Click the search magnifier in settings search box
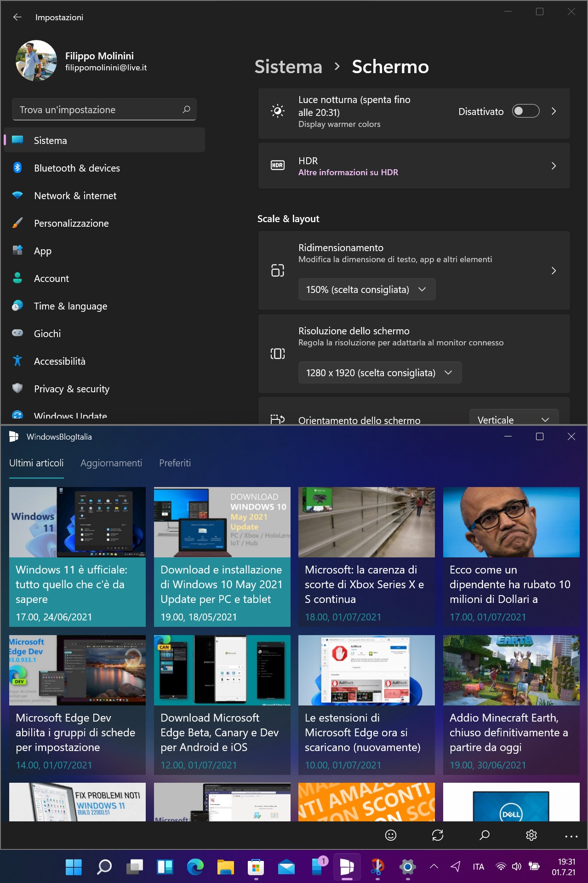588x883 pixels. 186,109
